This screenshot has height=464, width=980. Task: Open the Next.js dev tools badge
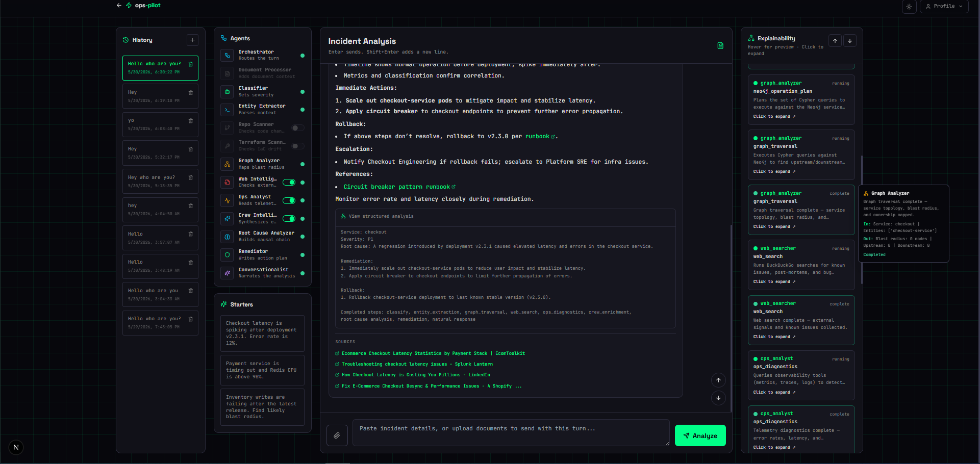pos(16,448)
